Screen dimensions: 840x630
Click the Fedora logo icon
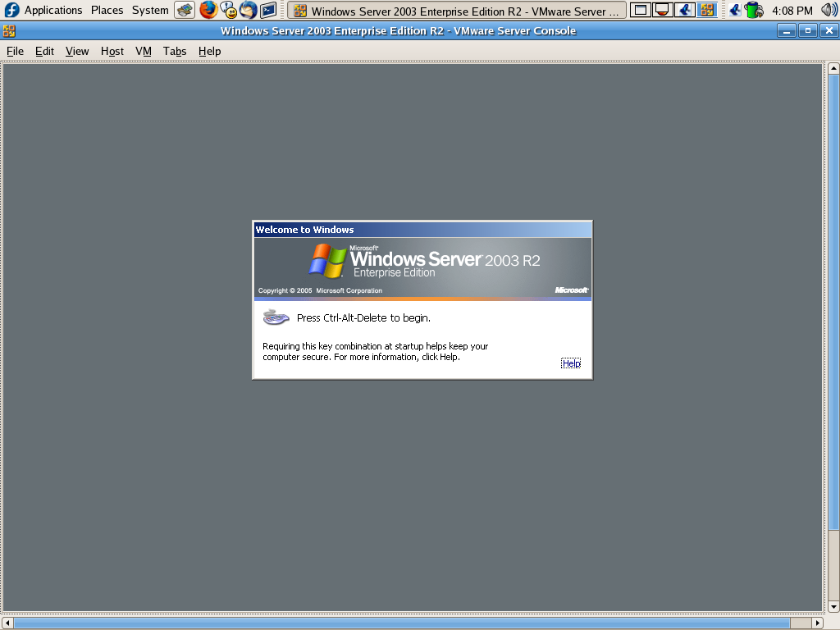click(x=11, y=10)
